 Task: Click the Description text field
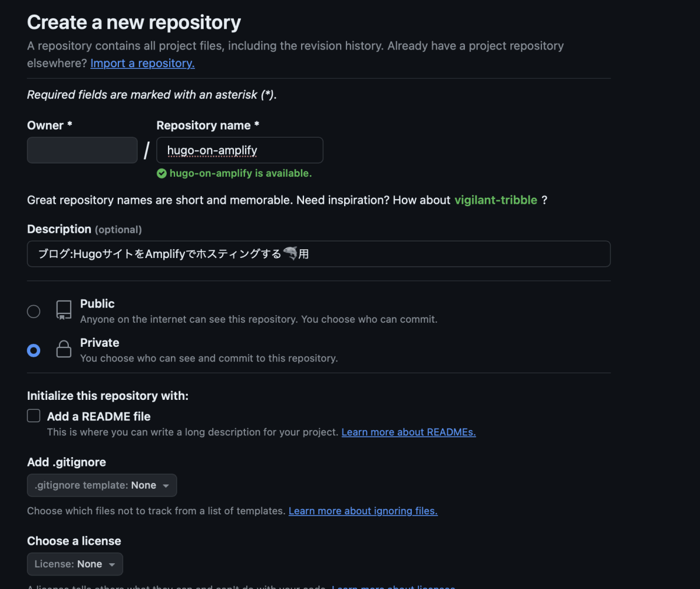(x=318, y=253)
